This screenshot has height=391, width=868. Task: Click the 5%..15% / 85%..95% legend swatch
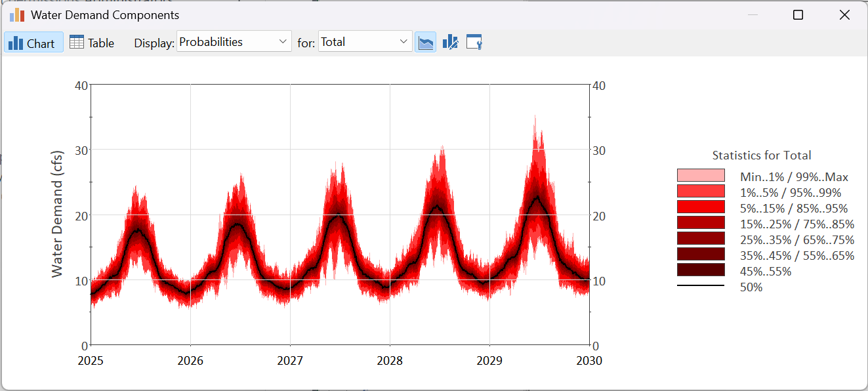coord(701,207)
